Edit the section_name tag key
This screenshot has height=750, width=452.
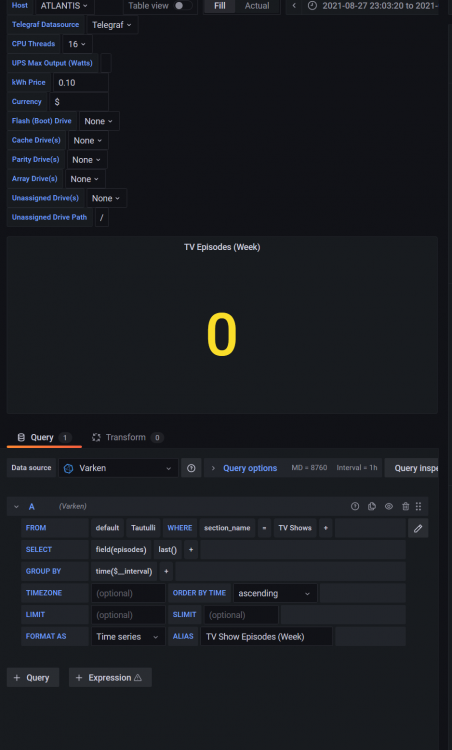(x=227, y=528)
